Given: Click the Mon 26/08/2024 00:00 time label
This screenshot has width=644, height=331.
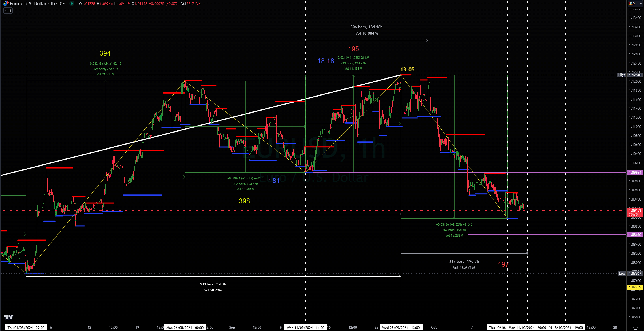Looking at the screenshot, I should point(185,328).
